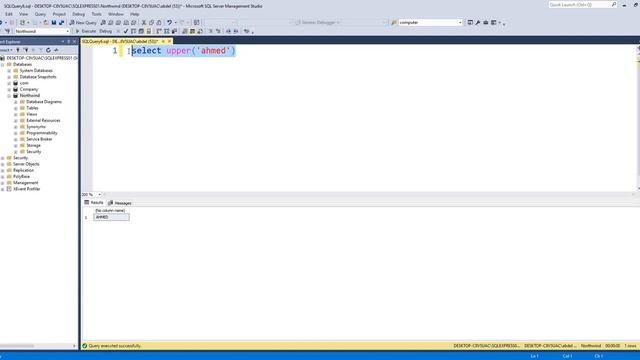
Task: Collapse the Northwind database node
Action: pyautogui.click(x=9, y=96)
